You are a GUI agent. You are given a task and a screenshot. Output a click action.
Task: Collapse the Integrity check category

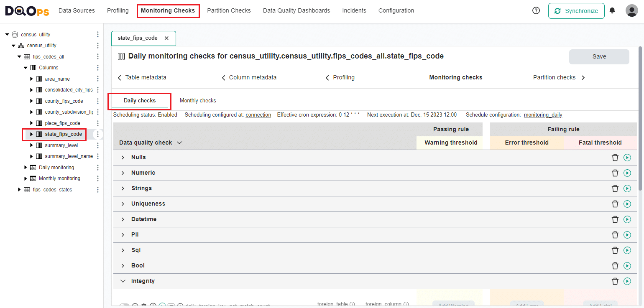click(123, 281)
